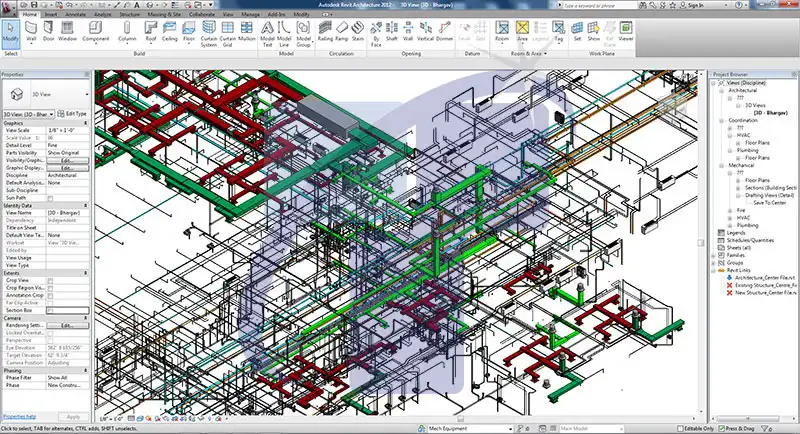This screenshot has width=800, height=434.
Task: Toggle the Sun Path checkbox
Action: (51, 198)
